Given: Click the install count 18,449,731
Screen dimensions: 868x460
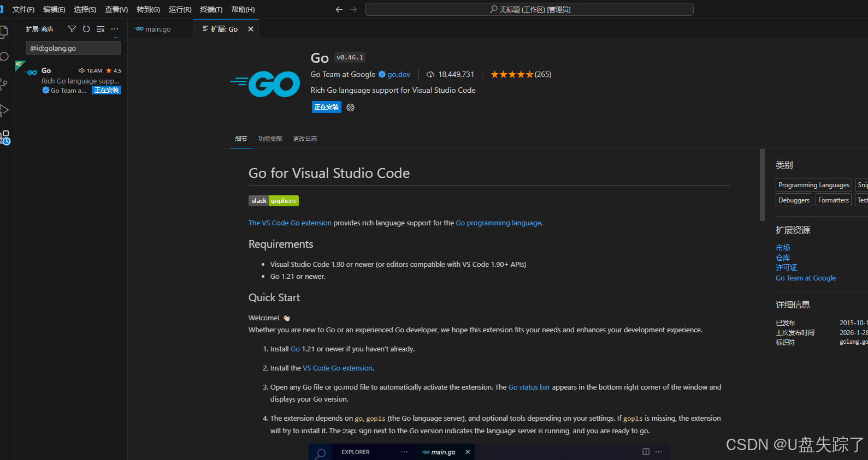Looking at the screenshot, I should pyautogui.click(x=451, y=74).
